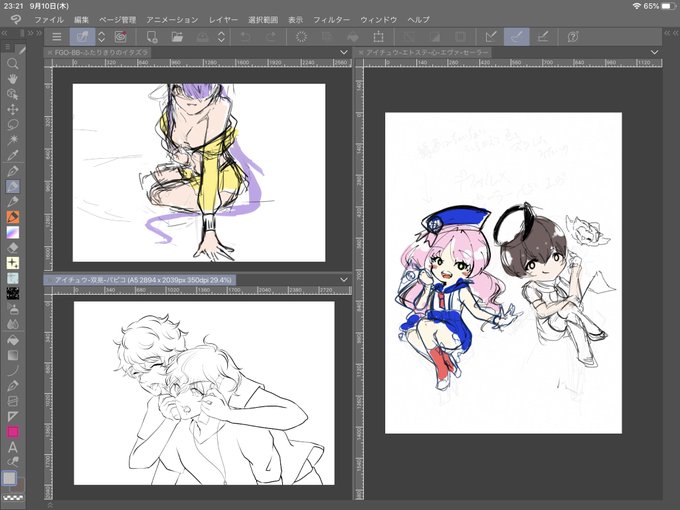This screenshot has width=680, height=510.
Task: Select the Blend droplets tool
Action: [x=13, y=324]
